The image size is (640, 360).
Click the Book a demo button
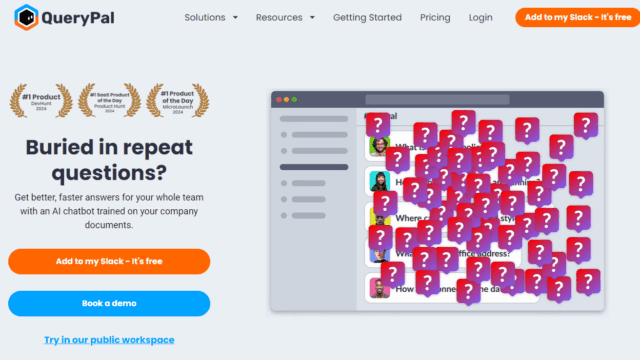[109, 303]
